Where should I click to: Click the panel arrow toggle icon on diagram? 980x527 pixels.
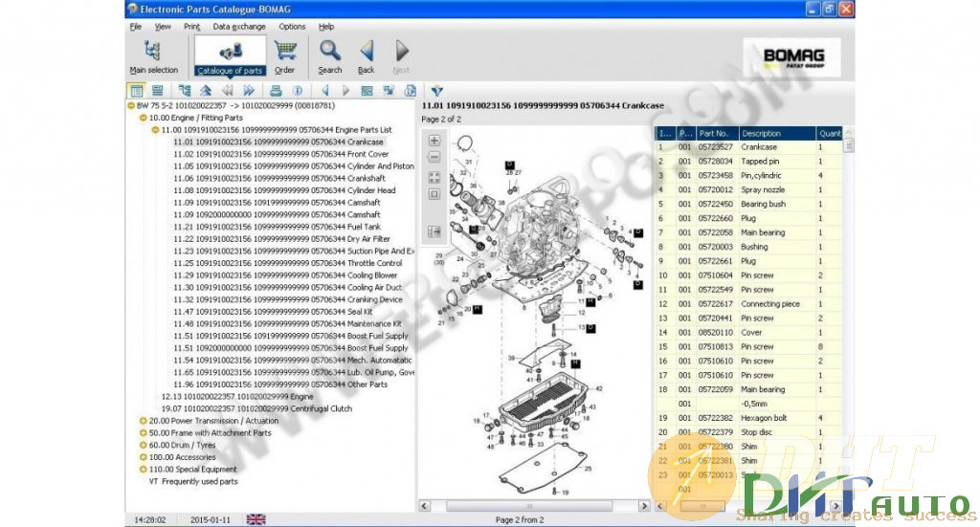point(434,231)
